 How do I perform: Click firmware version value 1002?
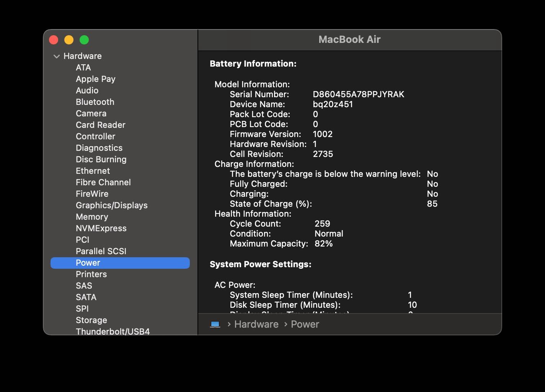coord(323,134)
